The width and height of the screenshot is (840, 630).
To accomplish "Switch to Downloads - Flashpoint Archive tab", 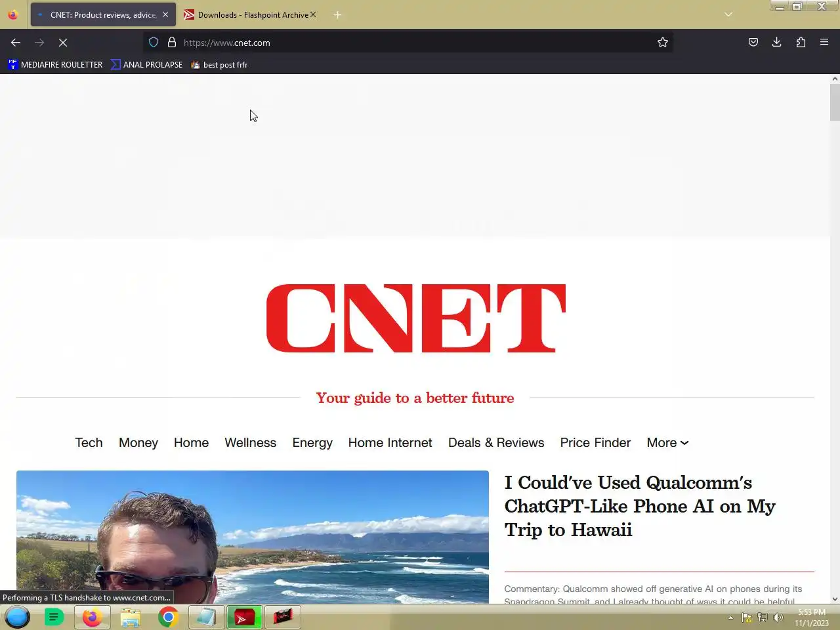I will click(249, 14).
